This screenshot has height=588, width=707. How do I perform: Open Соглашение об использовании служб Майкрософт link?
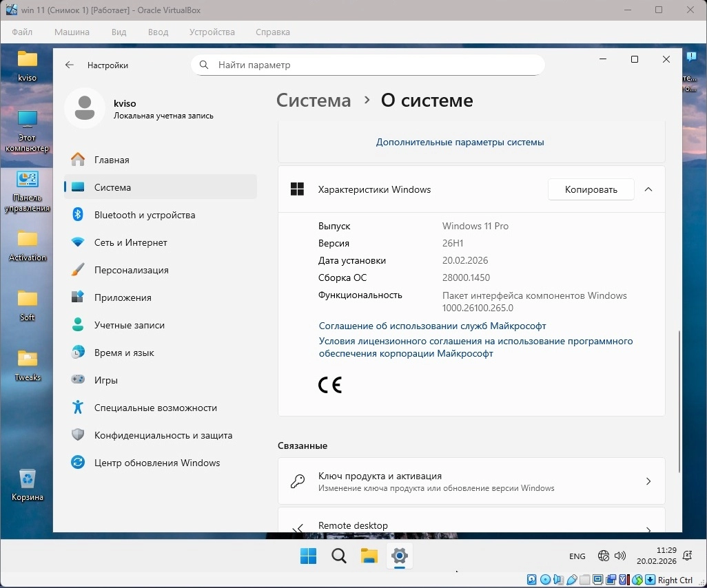tap(432, 326)
